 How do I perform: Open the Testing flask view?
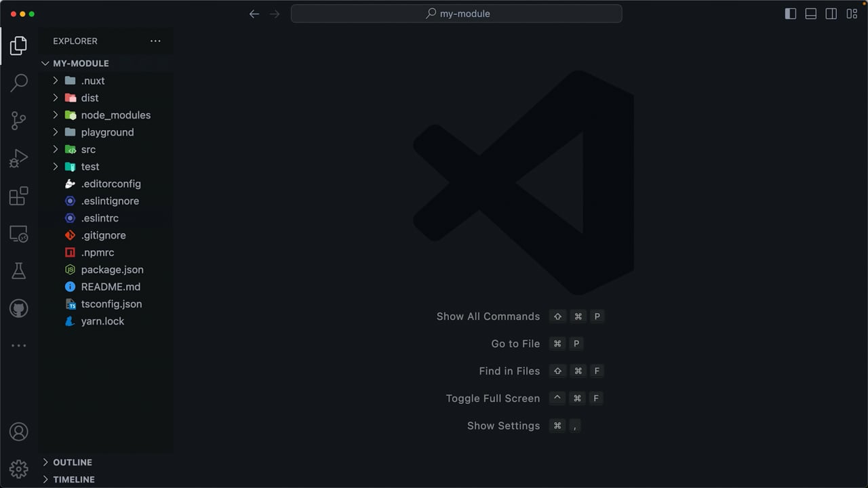click(18, 271)
